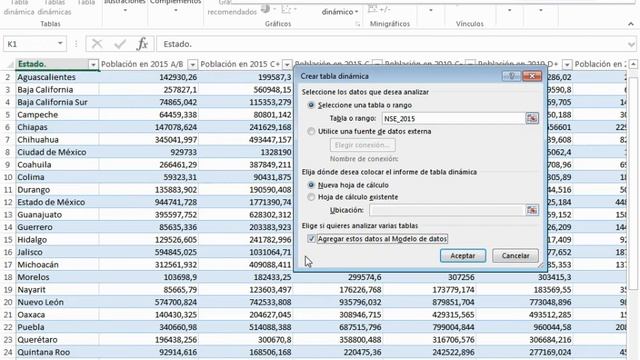Select cell with value 935796,032

click(x=338, y=302)
